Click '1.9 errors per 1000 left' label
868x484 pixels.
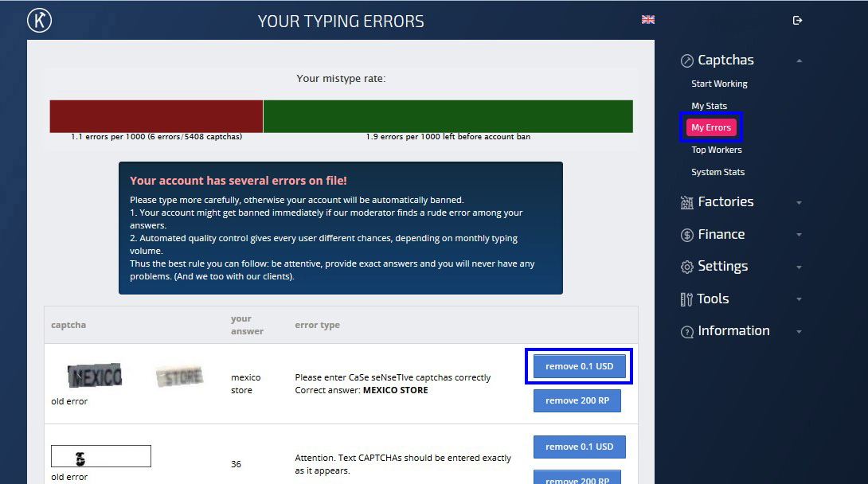pos(448,137)
